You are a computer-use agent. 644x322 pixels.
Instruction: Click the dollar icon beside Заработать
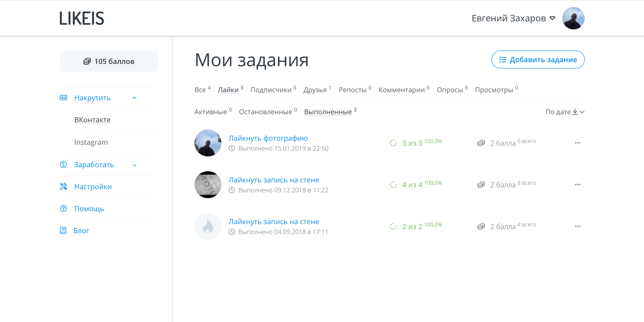pos(63,164)
